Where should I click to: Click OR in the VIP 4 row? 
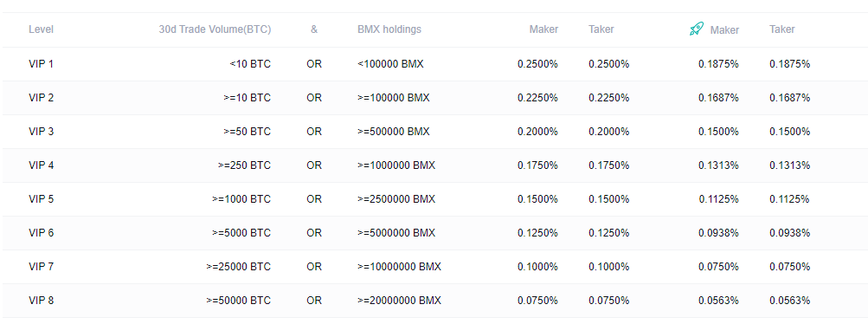click(314, 165)
